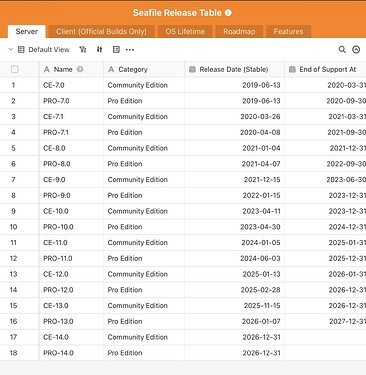Click the Seafile Release Table title
Viewport: 366px width, 375px height.
pos(177,13)
